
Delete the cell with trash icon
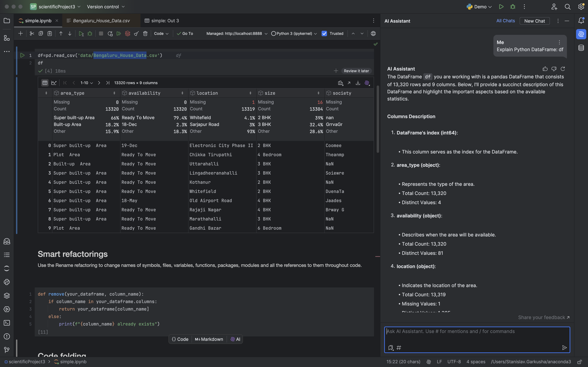coord(145,33)
